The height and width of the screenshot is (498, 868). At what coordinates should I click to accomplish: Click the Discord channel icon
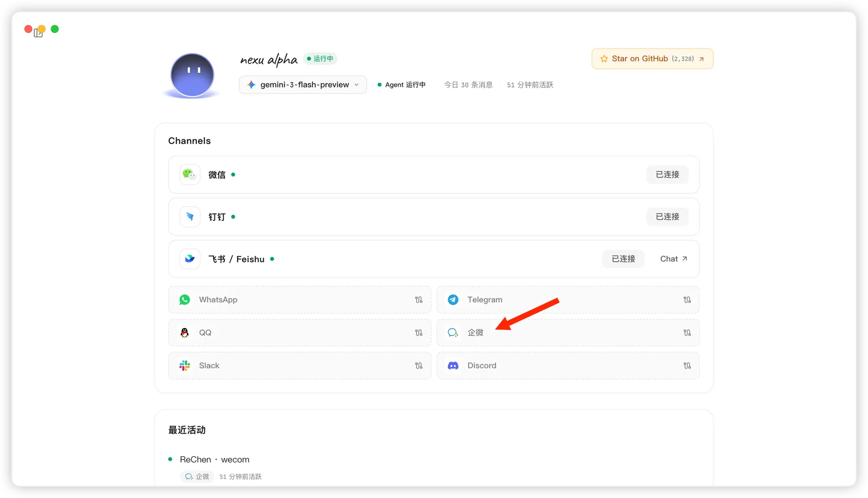point(453,365)
